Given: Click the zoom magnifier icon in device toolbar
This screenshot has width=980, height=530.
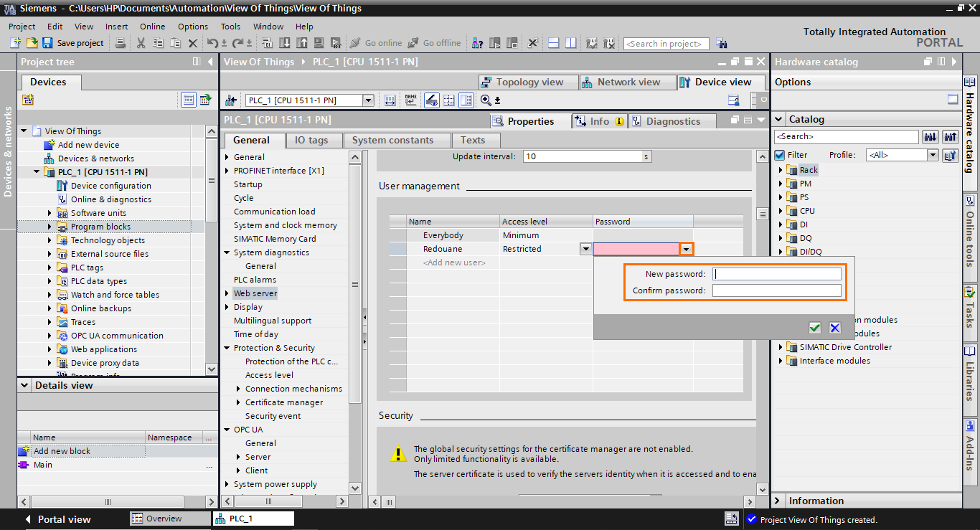Looking at the screenshot, I should [x=486, y=100].
